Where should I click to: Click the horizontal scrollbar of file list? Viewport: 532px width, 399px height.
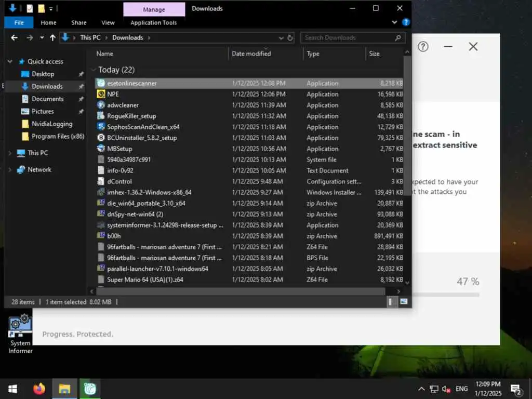click(241, 291)
